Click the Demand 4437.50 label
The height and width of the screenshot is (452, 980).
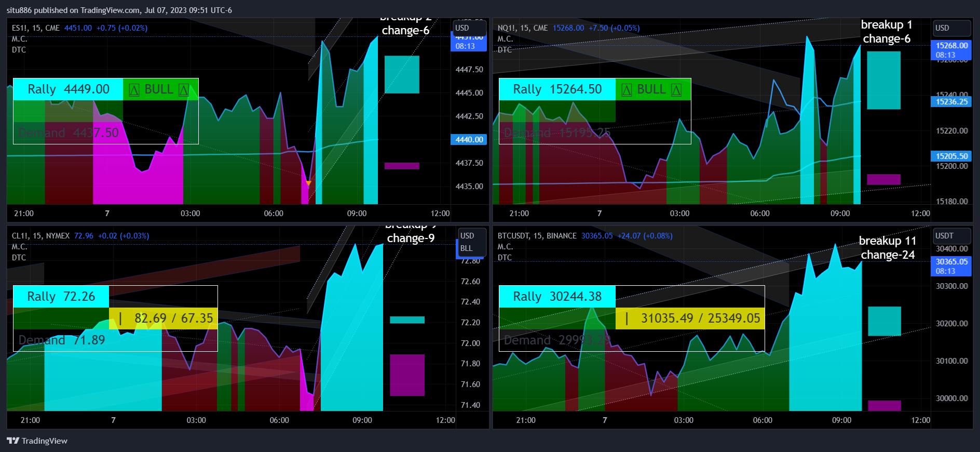click(69, 132)
